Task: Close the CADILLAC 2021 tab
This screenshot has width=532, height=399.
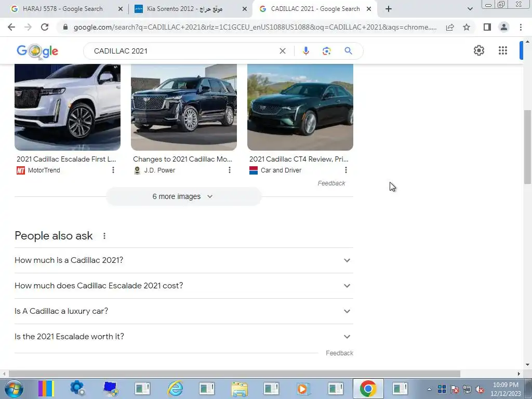Action: pyautogui.click(x=369, y=9)
